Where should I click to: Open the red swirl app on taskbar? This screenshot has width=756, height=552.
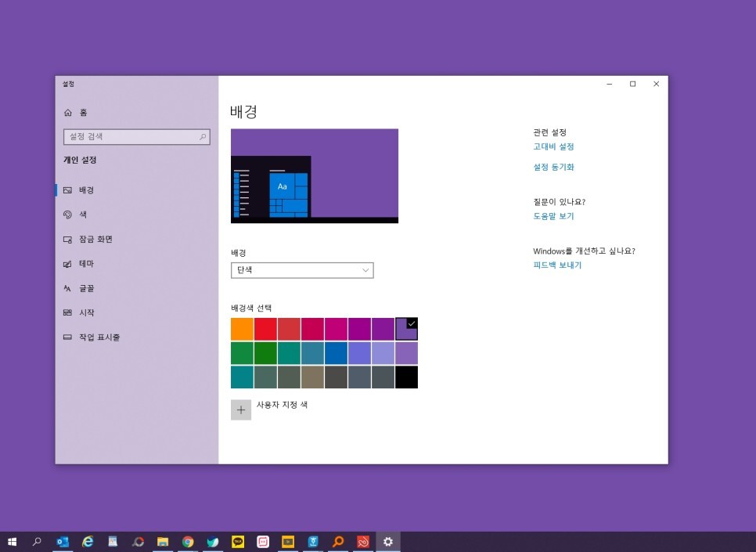point(363,542)
